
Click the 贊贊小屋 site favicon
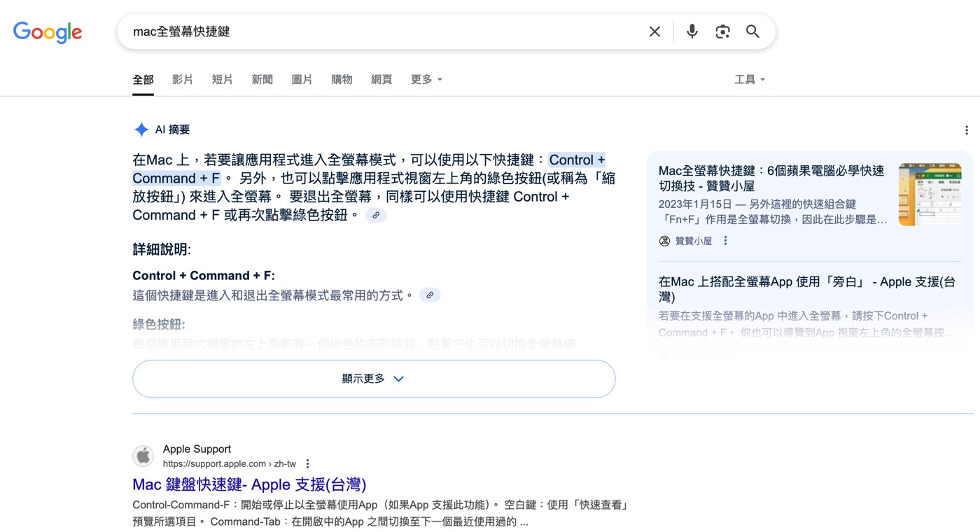pos(664,241)
